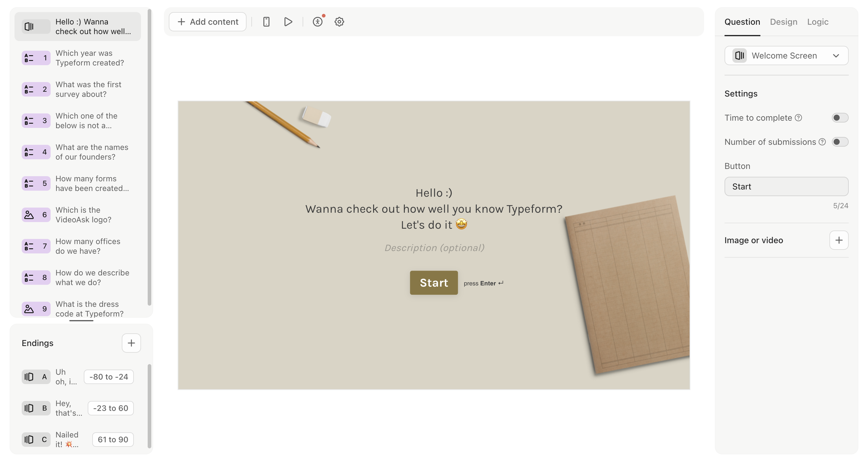
Task: Open the Welcome Screen type dropdown
Action: [x=786, y=56]
